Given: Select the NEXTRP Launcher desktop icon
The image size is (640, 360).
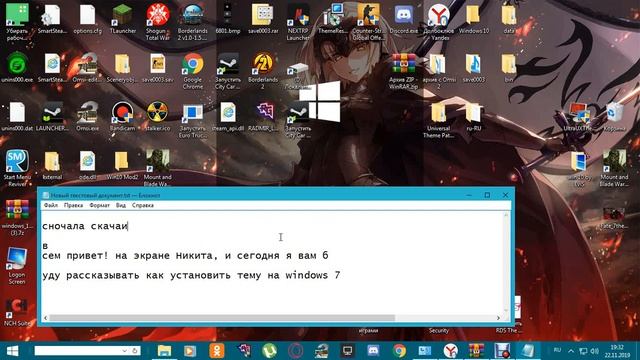Looking at the screenshot, I should point(298,22).
